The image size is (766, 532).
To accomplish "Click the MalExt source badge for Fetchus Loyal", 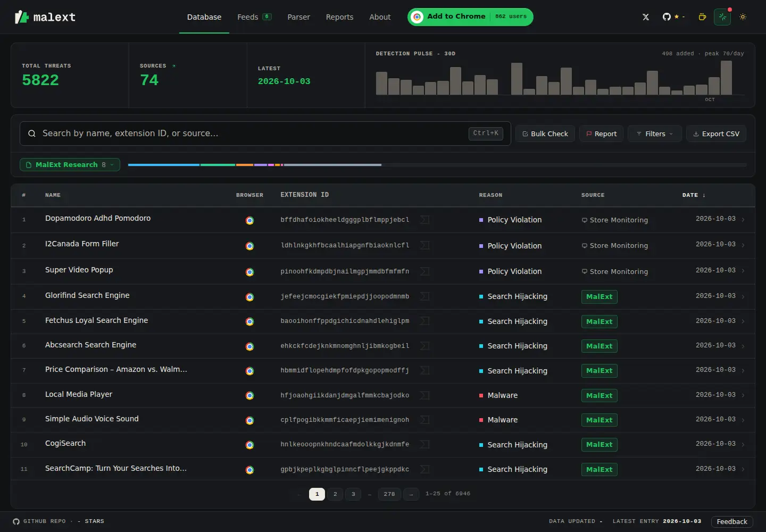I will point(599,321).
